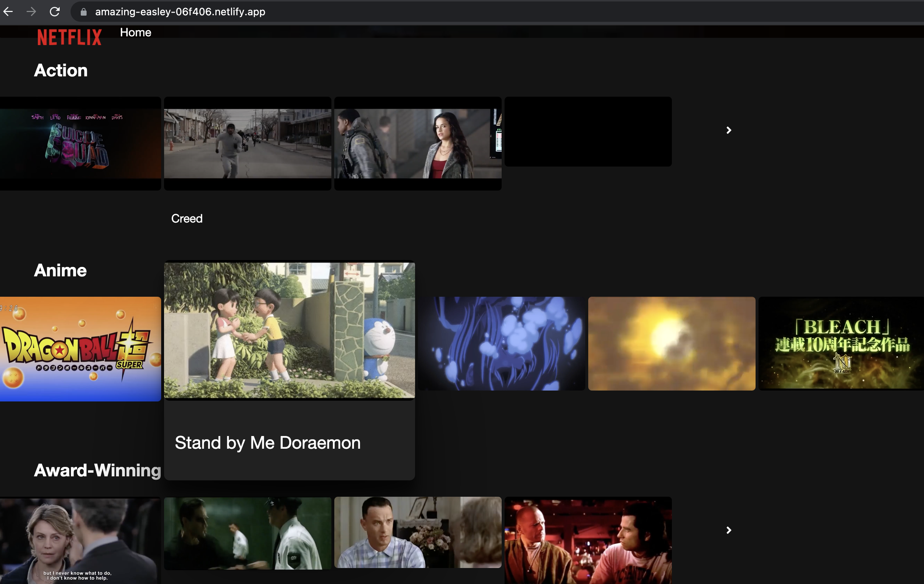This screenshot has width=924, height=584.
Task: Reload the page with the refresh icon
Action: tap(55, 12)
